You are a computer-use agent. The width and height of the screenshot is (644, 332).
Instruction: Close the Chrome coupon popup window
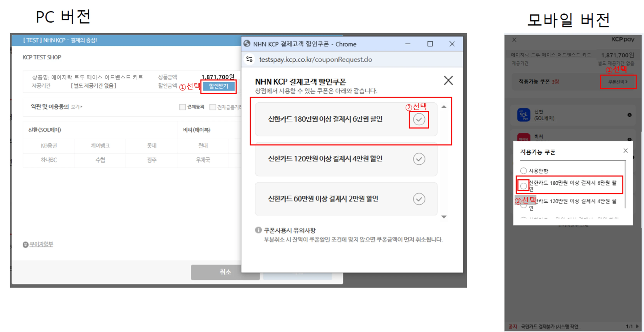coord(452,44)
